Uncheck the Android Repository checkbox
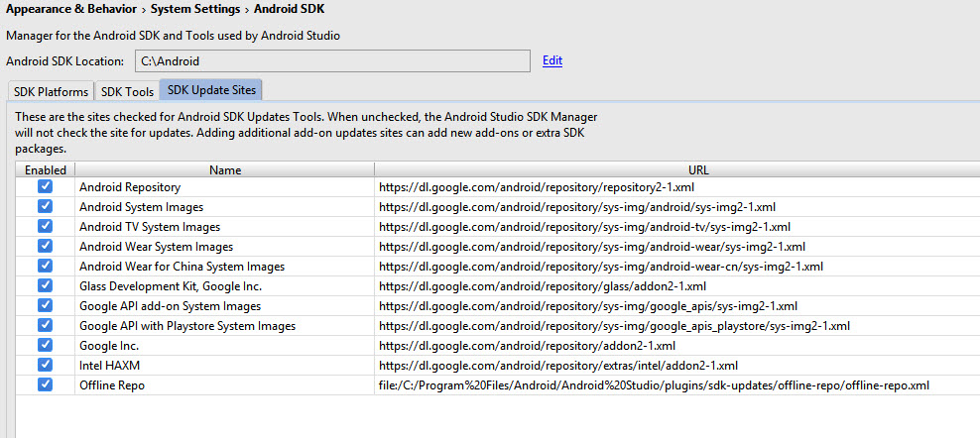The height and width of the screenshot is (438, 980). (x=45, y=187)
